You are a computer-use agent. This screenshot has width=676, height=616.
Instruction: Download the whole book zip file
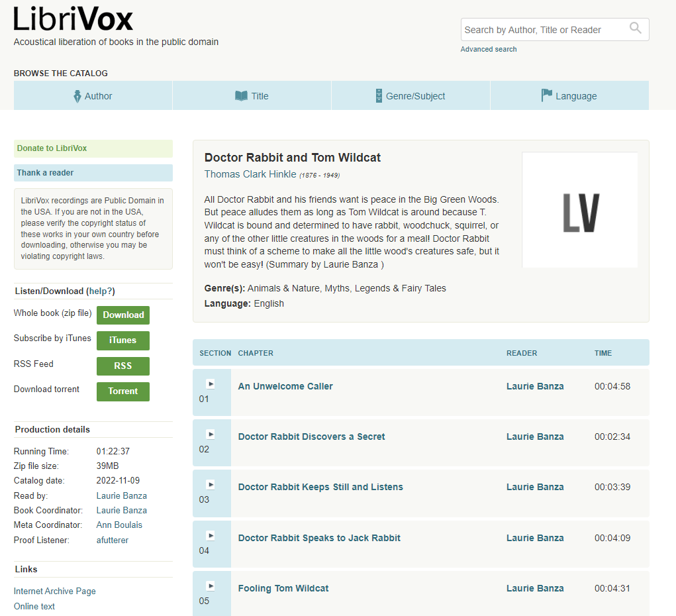tap(123, 315)
